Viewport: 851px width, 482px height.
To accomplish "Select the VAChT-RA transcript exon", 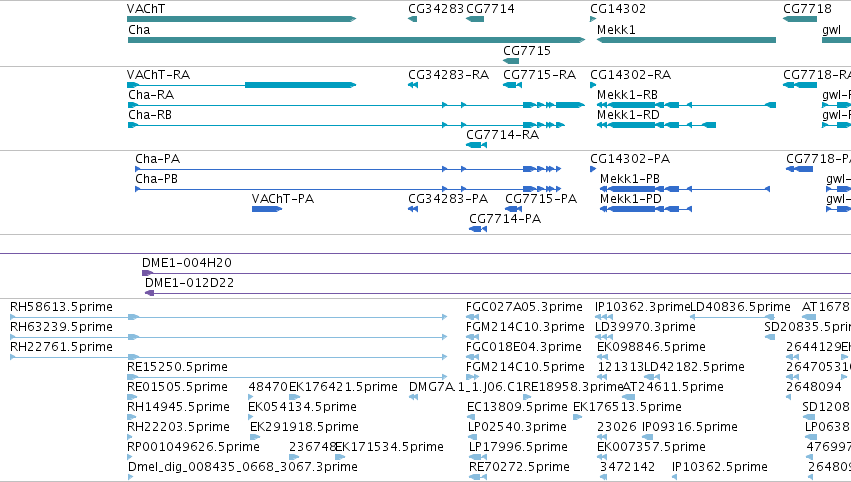I will point(300,85).
